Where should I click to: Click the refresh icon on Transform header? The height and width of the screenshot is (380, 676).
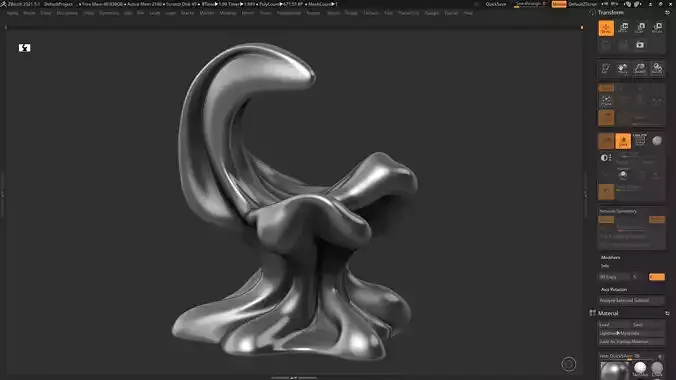point(667,13)
